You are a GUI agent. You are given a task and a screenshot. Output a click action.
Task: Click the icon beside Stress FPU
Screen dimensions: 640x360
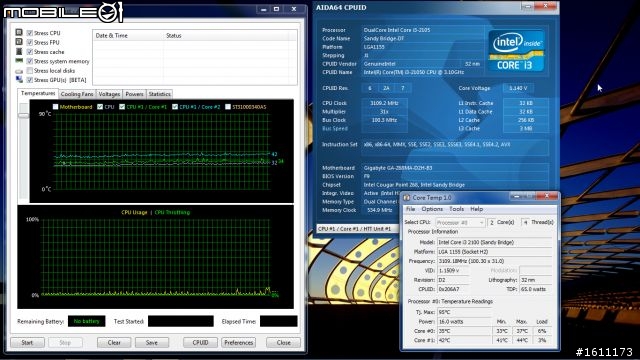click(19, 42)
